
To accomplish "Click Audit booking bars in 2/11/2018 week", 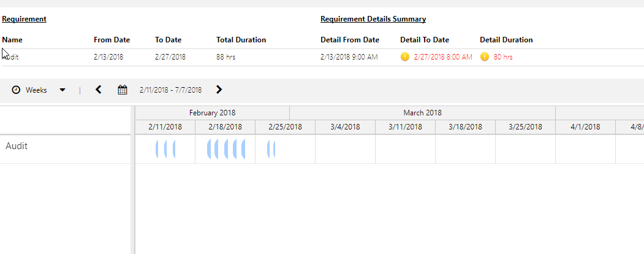I will 165,149.
